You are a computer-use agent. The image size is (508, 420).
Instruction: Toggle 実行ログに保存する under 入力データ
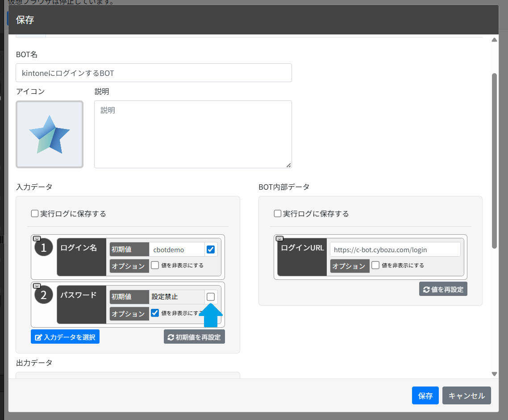35,213
